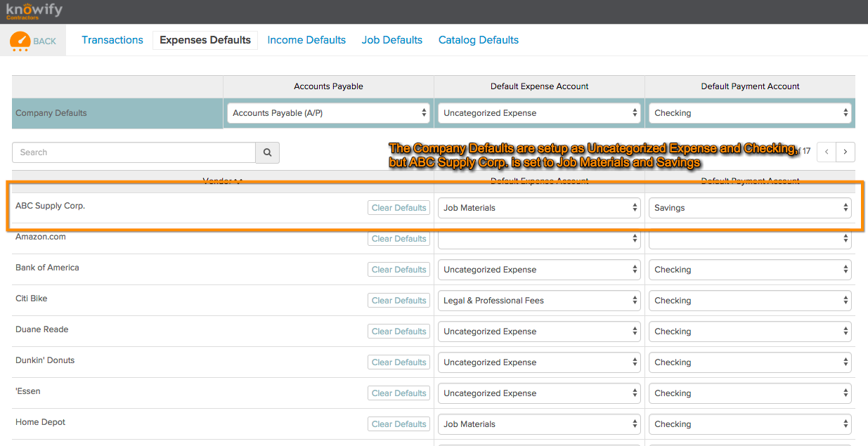Clear defaults for ABC Supply Corp.
Image resolution: width=868 pixels, height=446 pixels.
tap(399, 208)
